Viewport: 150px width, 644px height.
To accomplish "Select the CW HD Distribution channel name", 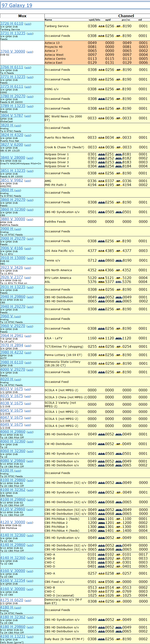I will (59, 444).
